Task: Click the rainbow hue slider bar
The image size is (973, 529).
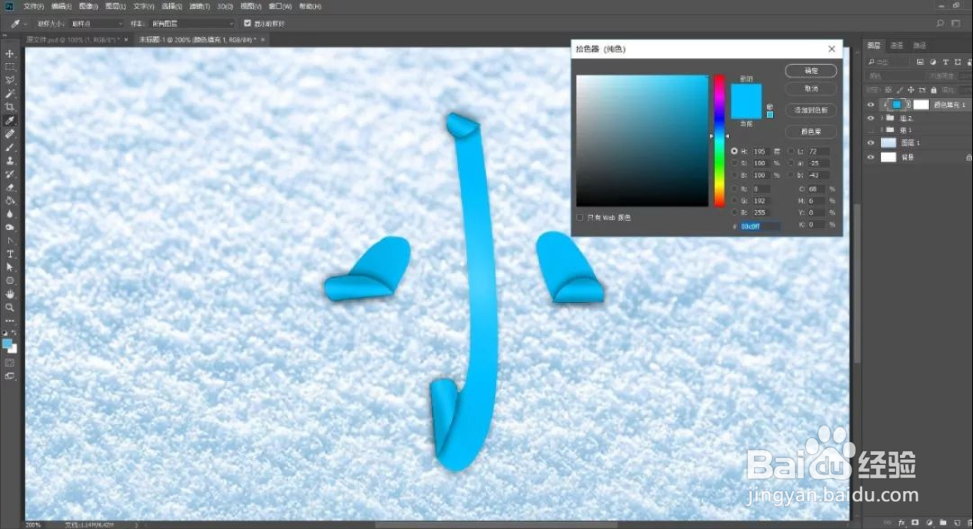Action: [x=719, y=141]
